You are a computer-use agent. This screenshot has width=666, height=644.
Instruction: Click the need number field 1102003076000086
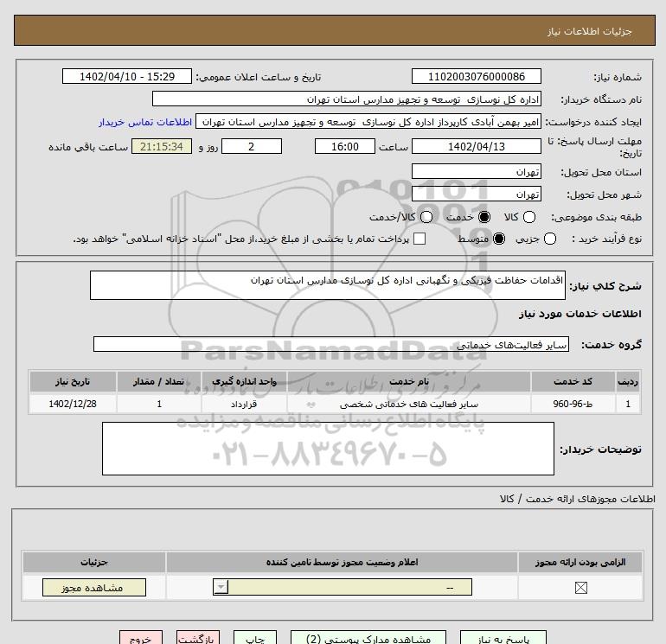coord(476,76)
